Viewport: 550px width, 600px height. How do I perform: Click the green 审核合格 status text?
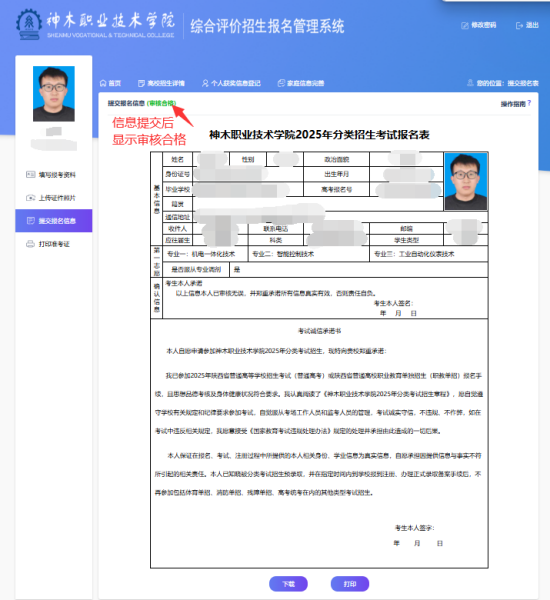pos(161,103)
